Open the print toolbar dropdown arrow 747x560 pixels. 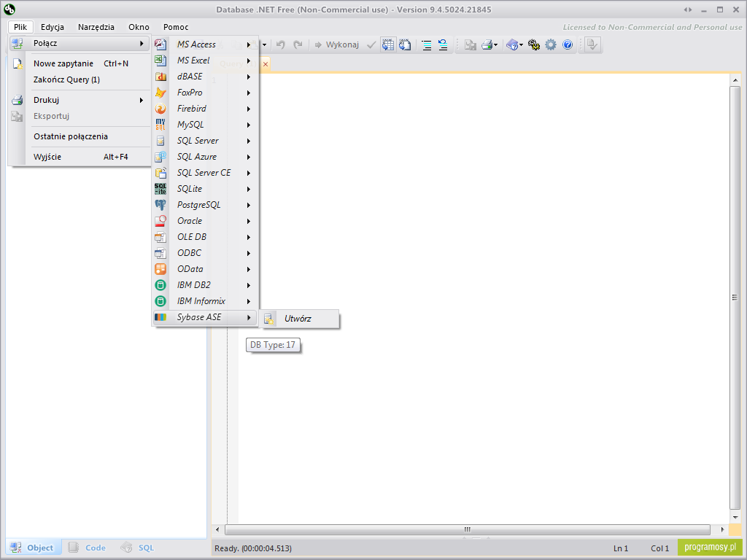click(496, 45)
